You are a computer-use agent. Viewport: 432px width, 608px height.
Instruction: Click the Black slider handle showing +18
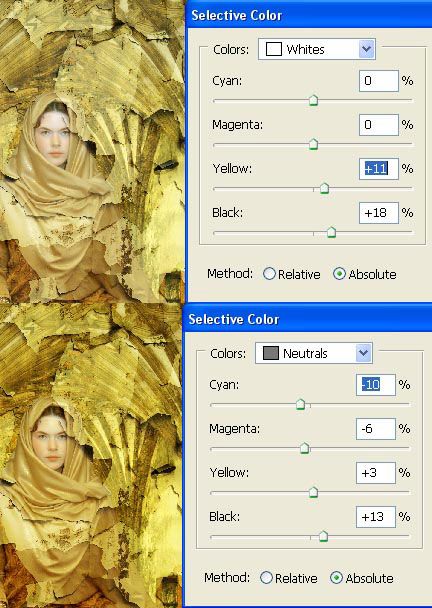tap(331, 232)
